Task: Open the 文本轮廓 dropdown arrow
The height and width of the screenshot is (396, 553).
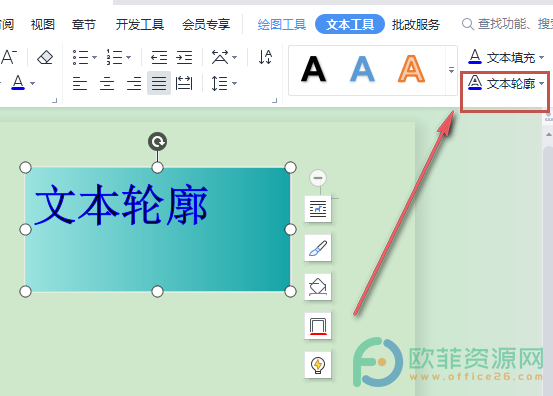Action: point(541,84)
